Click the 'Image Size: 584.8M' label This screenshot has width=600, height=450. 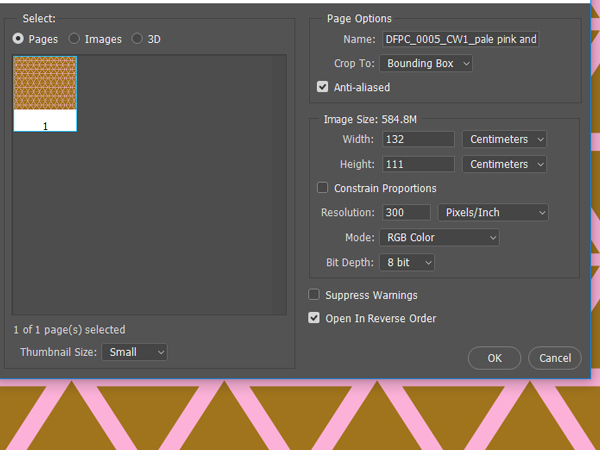370,119
